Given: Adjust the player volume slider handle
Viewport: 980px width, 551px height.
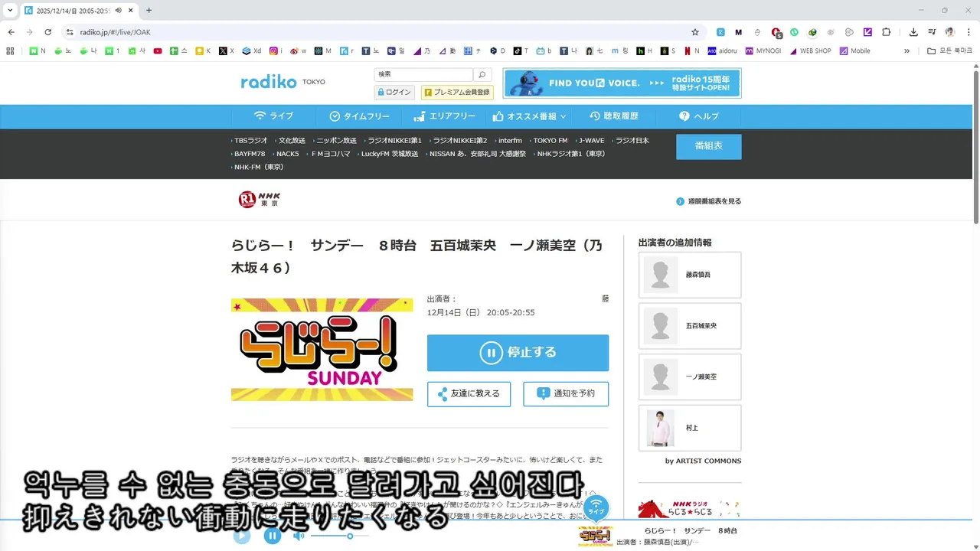Looking at the screenshot, I should click(350, 536).
